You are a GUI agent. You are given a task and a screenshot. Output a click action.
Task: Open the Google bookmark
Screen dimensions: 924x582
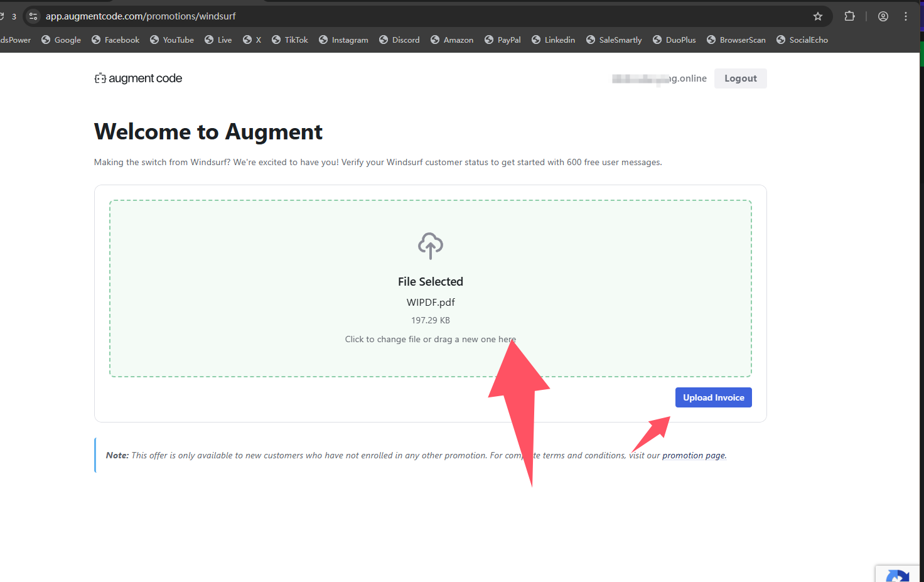pyautogui.click(x=61, y=40)
